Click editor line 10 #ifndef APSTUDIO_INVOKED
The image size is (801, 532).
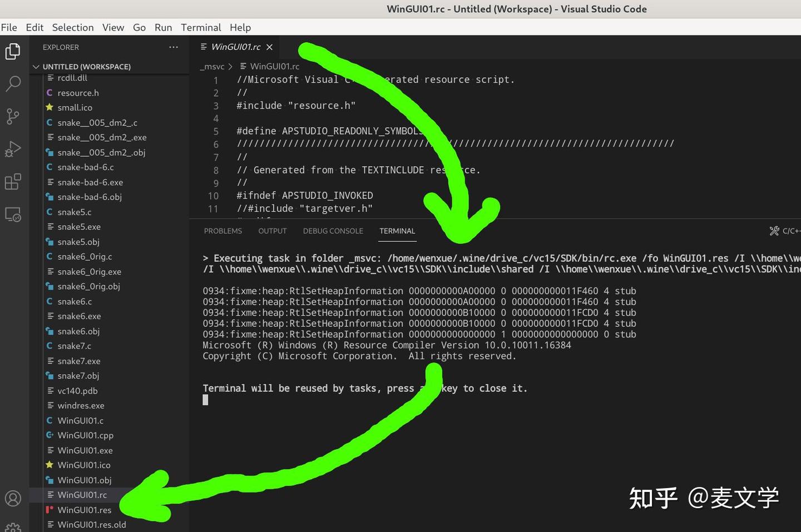click(x=305, y=196)
